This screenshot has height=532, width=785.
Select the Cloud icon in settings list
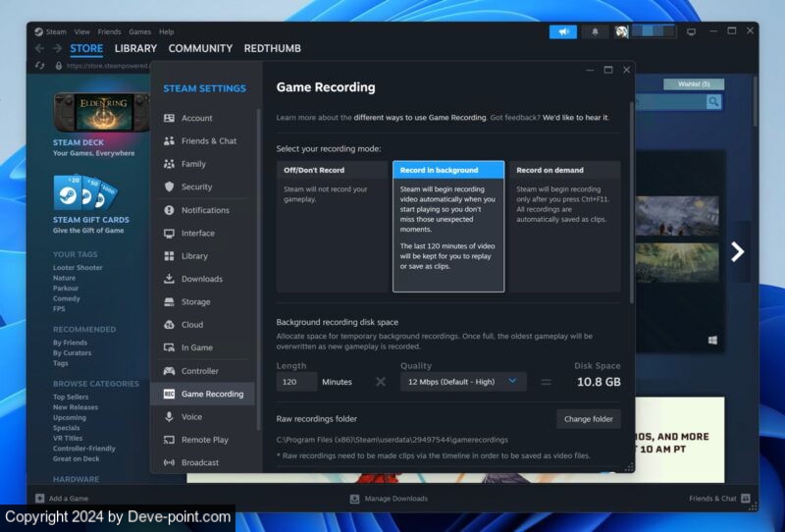(170, 325)
